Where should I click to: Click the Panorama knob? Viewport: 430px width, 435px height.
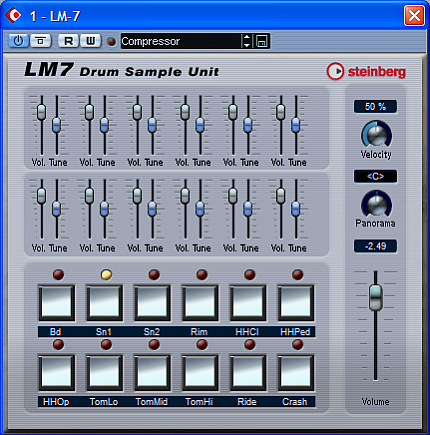click(376, 204)
